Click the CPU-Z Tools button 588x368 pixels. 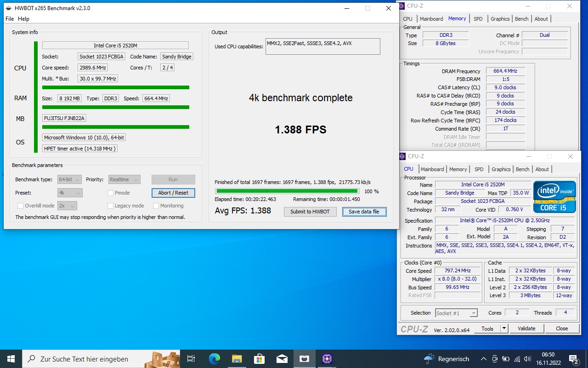(487, 328)
